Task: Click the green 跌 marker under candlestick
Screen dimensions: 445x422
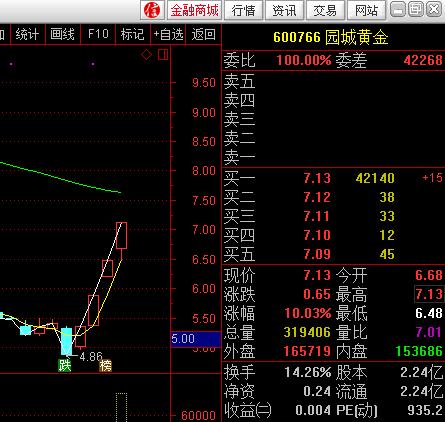Action: point(65,365)
